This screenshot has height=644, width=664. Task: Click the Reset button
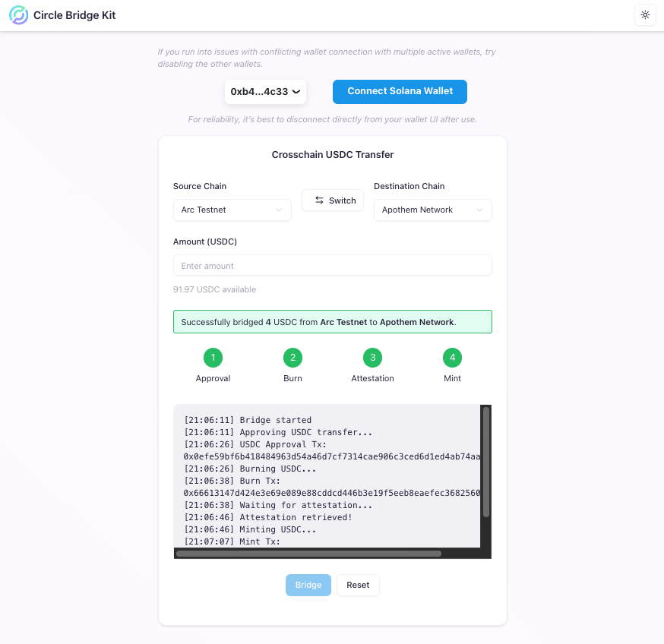(x=358, y=586)
